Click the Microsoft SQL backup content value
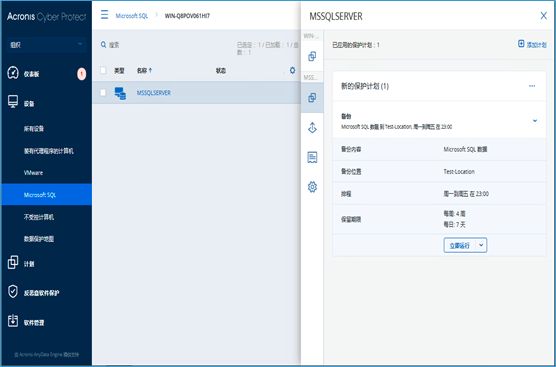556x367 pixels. click(x=465, y=149)
